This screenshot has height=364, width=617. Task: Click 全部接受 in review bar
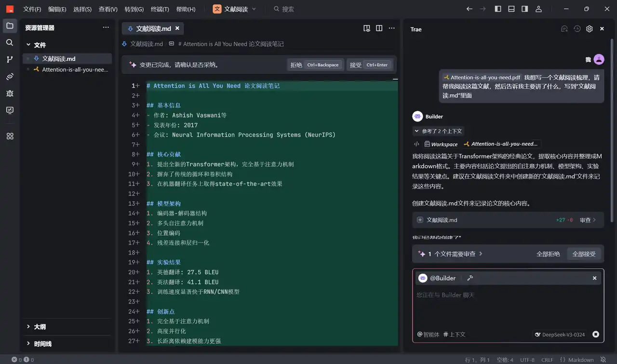pos(584,254)
